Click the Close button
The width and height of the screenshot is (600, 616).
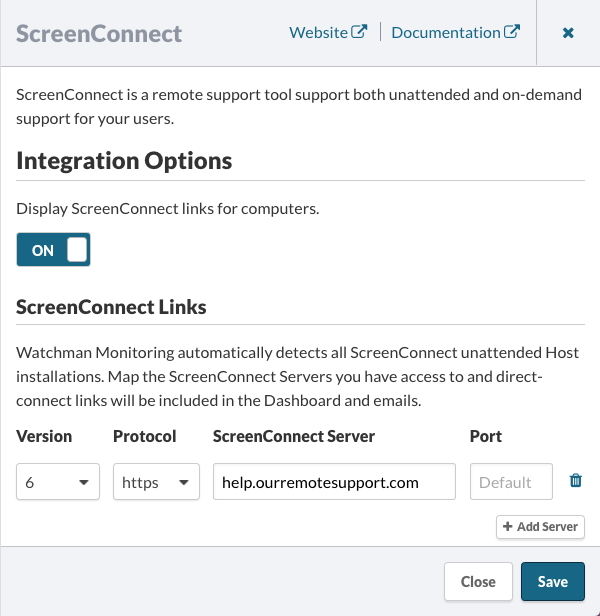478,581
